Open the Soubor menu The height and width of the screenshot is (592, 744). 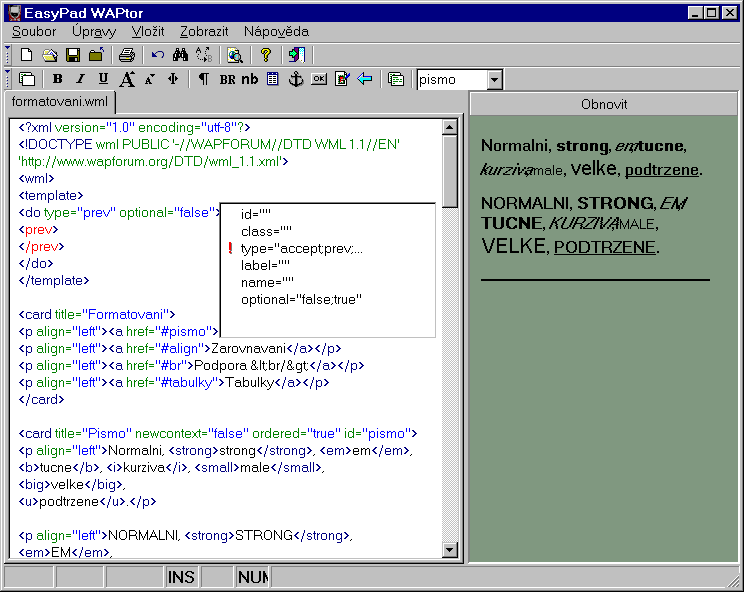pos(34,32)
